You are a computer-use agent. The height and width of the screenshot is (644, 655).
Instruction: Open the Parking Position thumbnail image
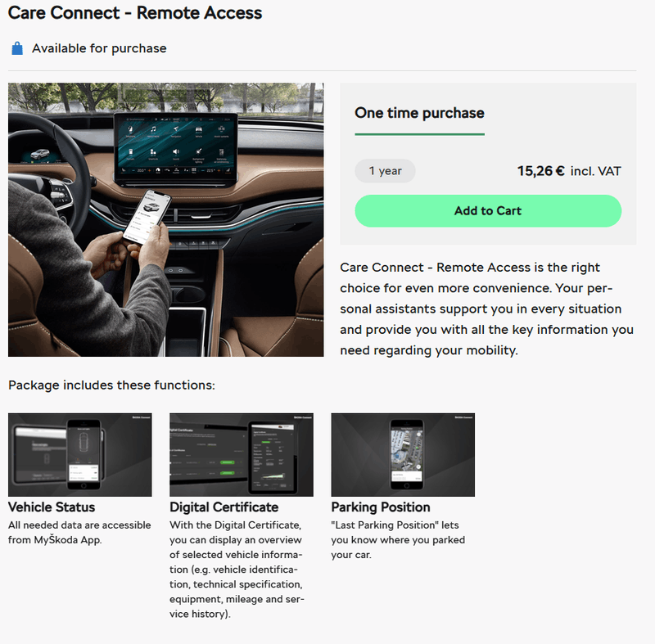click(x=403, y=454)
